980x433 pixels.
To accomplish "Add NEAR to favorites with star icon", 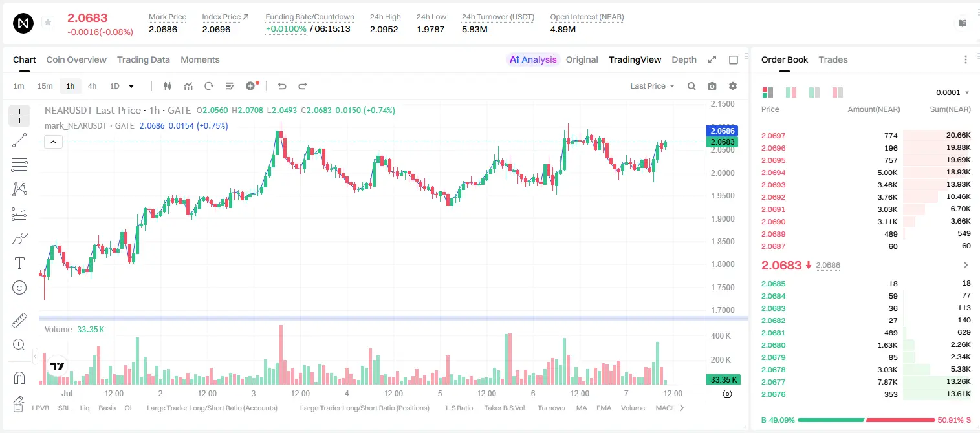I will coord(48,23).
